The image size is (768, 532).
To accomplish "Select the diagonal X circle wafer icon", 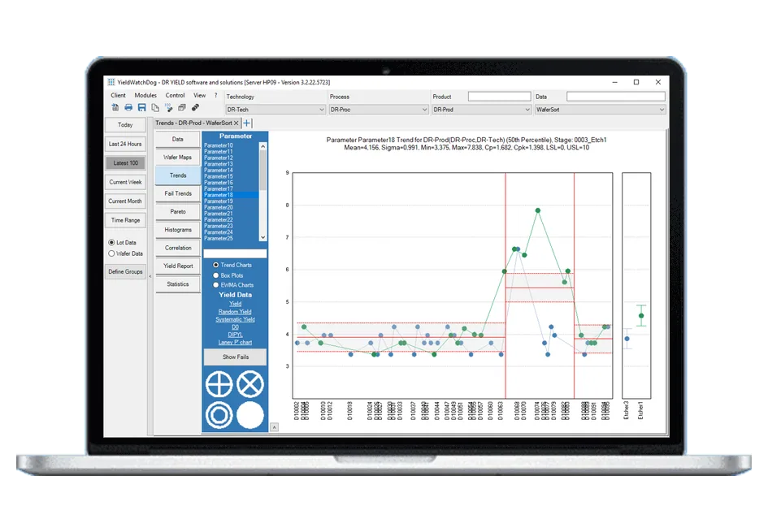I will click(250, 383).
